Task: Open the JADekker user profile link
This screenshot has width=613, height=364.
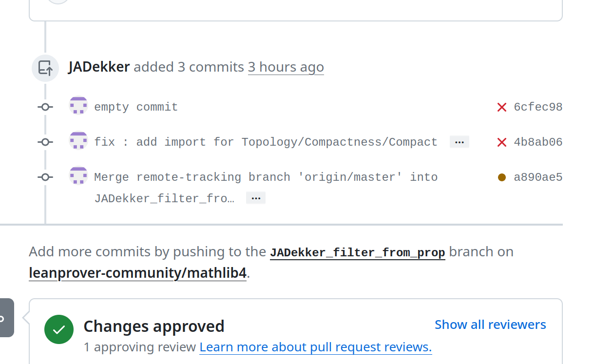Action: tap(99, 67)
